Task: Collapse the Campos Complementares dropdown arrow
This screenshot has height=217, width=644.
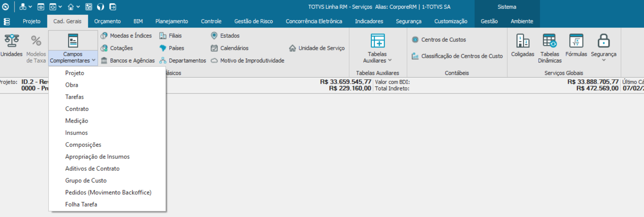Action: point(94,61)
